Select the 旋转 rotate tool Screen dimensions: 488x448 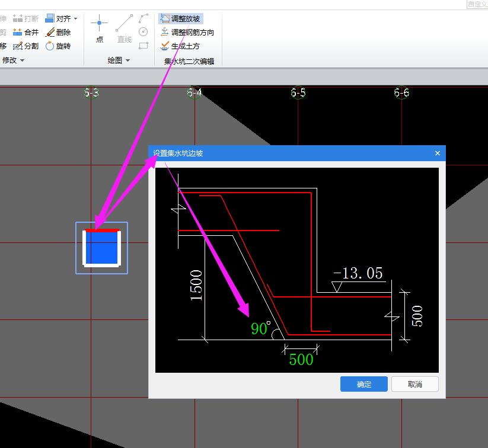click(58, 46)
